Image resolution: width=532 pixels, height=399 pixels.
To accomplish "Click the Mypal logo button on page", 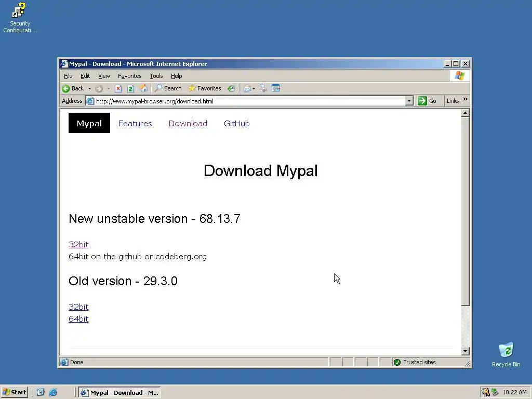I will click(89, 123).
